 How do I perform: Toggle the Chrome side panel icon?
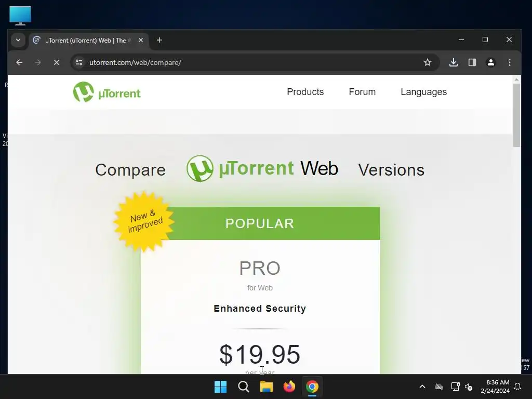click(472, 62)
